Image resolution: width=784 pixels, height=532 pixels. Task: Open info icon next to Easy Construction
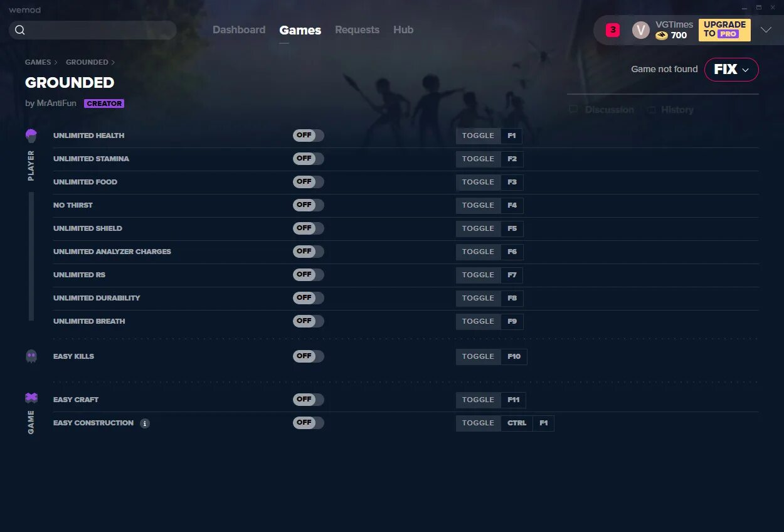tap(145, 423)
